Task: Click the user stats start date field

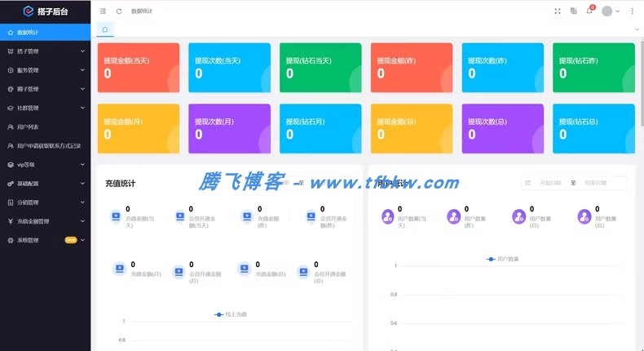Action: coord(550,183)
